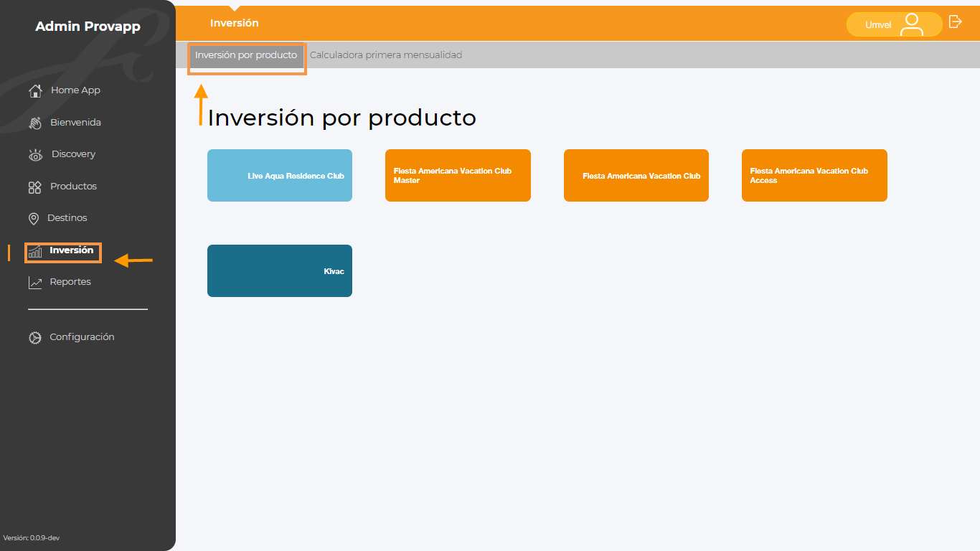Select the Inversión sidebar item
The width and height of the screenshot is (980, 551).
click(x=72, y=250)
